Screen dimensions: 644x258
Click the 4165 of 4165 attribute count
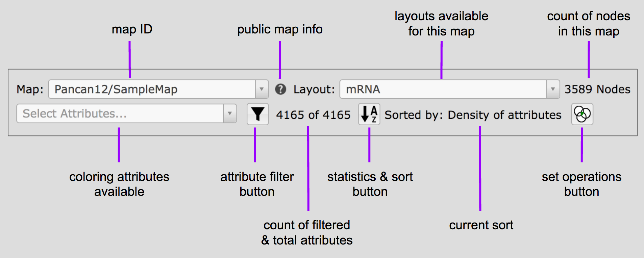click(x=313, y=115)
